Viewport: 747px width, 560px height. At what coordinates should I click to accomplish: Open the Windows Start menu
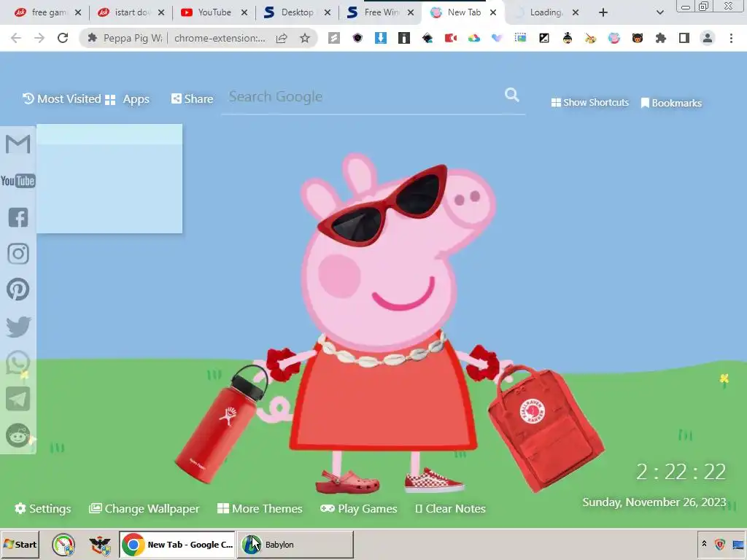(x=20, y=544)
